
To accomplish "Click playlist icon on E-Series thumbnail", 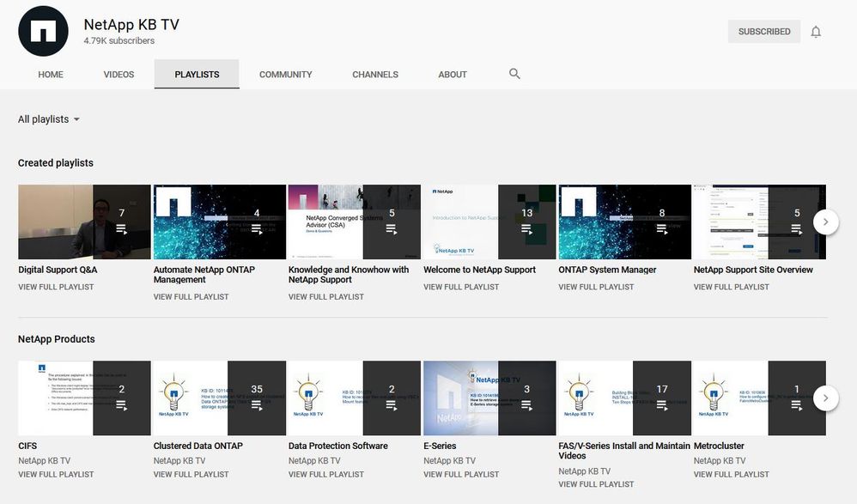I will 526,405.
